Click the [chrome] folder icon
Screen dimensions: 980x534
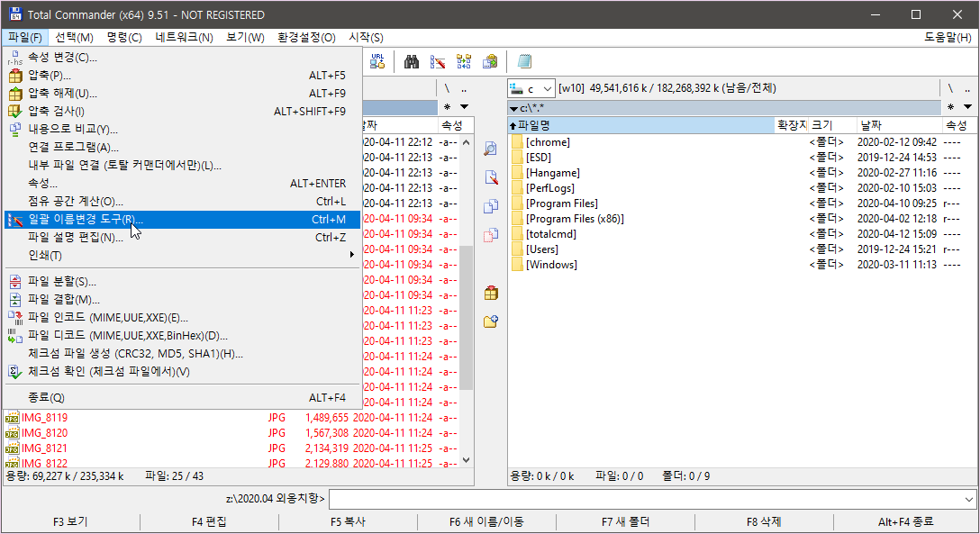[517, 142]
